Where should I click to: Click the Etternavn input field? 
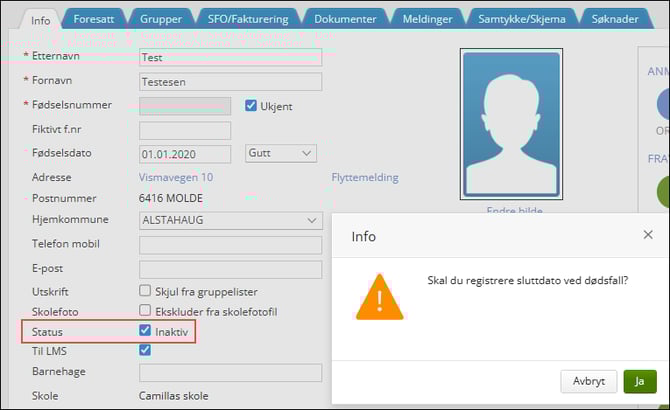(230, 58)
